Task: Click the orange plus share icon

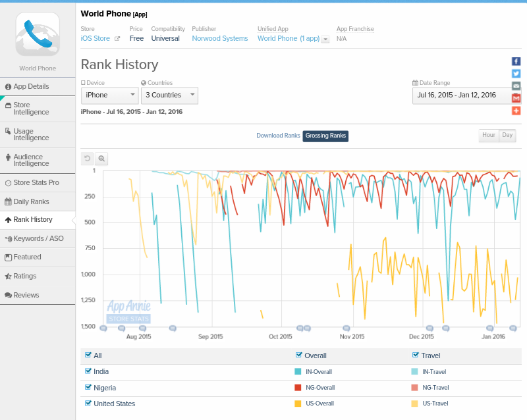Action: coord(516,111)
